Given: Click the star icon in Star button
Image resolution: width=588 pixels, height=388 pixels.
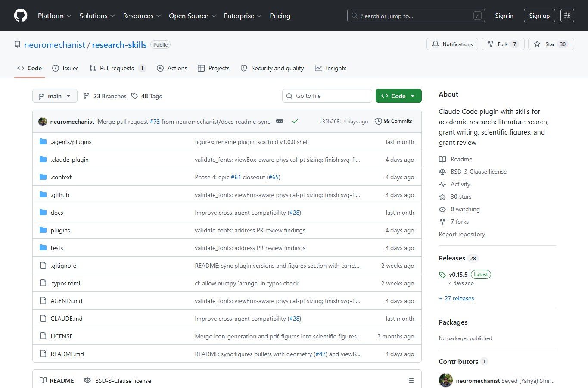Looking at the screenshot, I should click(x=537, y=44).
